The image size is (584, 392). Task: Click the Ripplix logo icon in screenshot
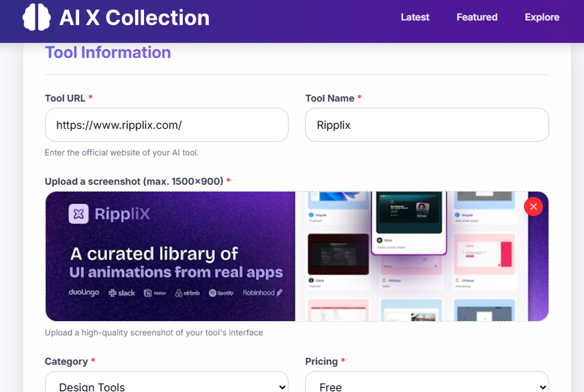pos(78,214)
